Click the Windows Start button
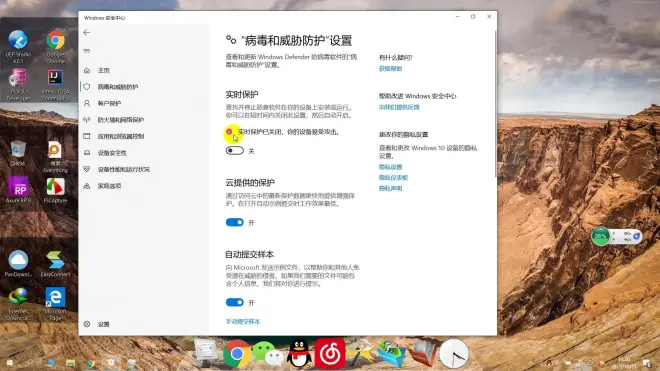This screenshot has height=371, width=660. 9,363
